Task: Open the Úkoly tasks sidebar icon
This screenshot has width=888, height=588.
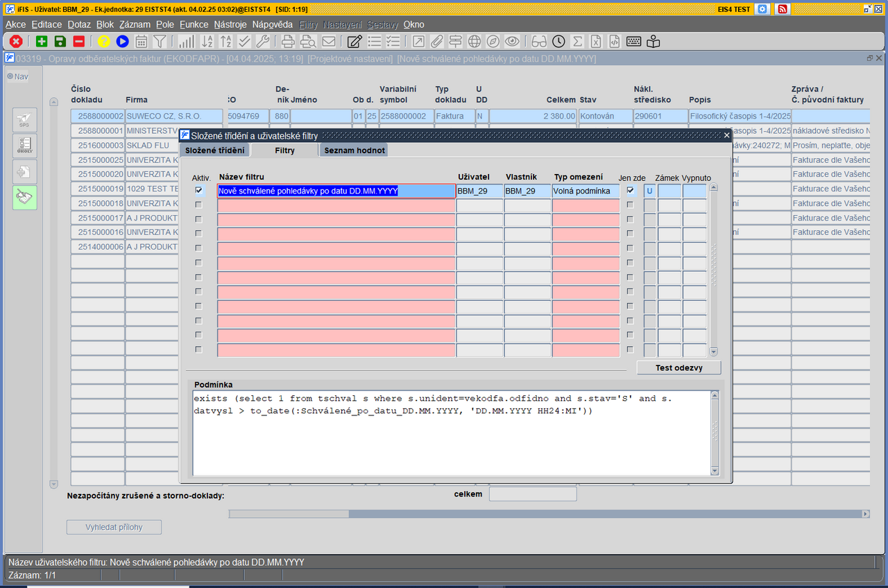Action: click(25, 146)
